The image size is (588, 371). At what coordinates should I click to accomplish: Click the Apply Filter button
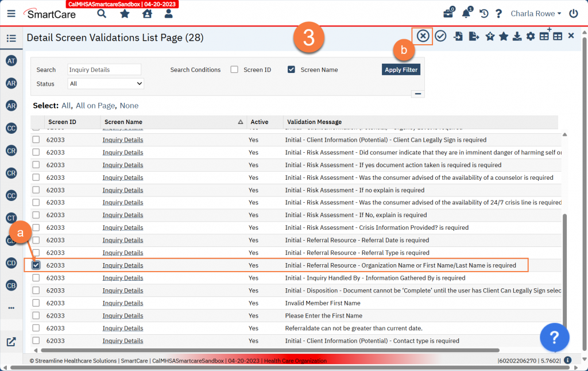(401, 69)
